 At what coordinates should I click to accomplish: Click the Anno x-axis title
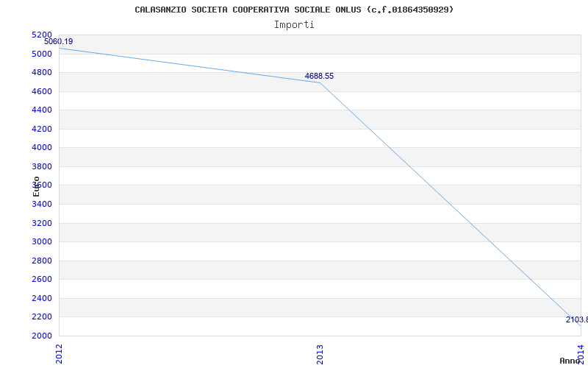click(x=570, y=361)
